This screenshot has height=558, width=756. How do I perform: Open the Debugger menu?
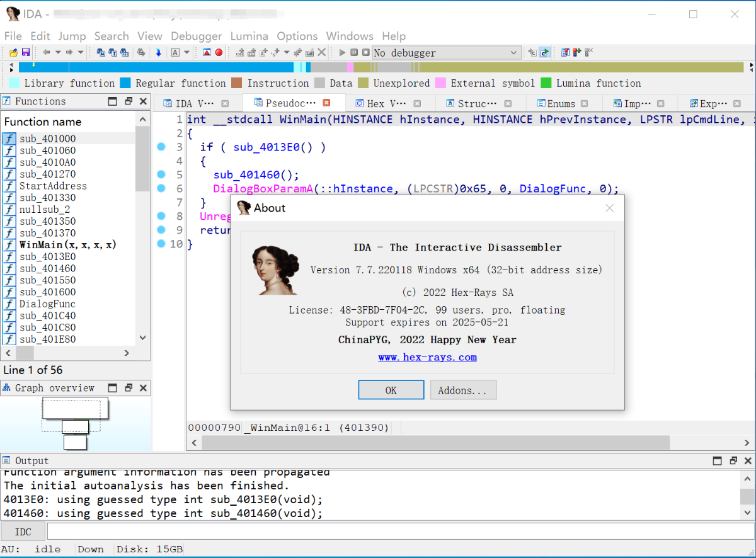coord(196,36)
